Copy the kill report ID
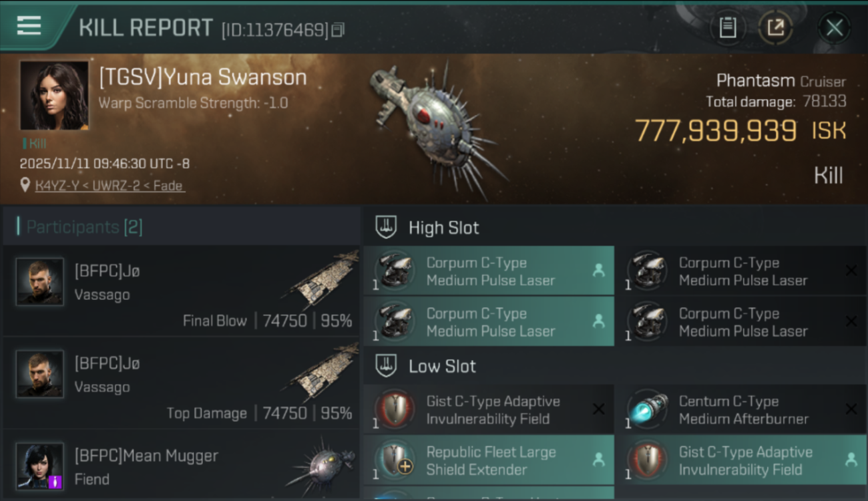This screenshot has height=501, width=868. pyautogui.click(x=338, y=29)
